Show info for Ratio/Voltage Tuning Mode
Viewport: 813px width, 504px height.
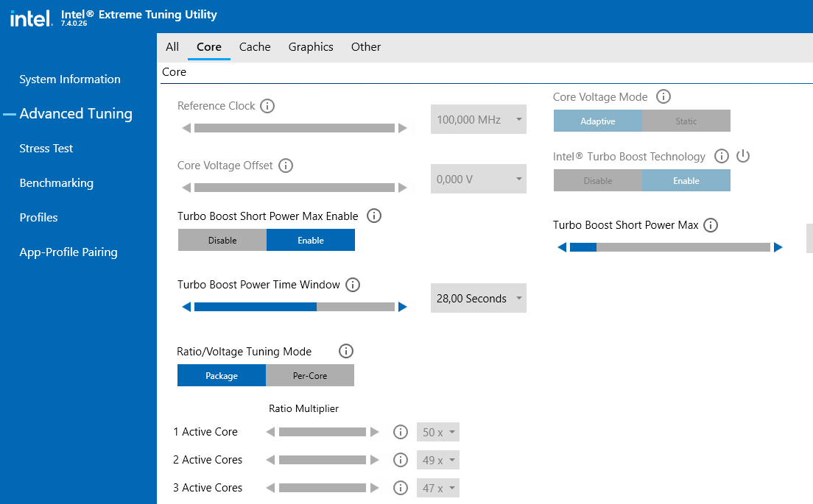[346, 352]
